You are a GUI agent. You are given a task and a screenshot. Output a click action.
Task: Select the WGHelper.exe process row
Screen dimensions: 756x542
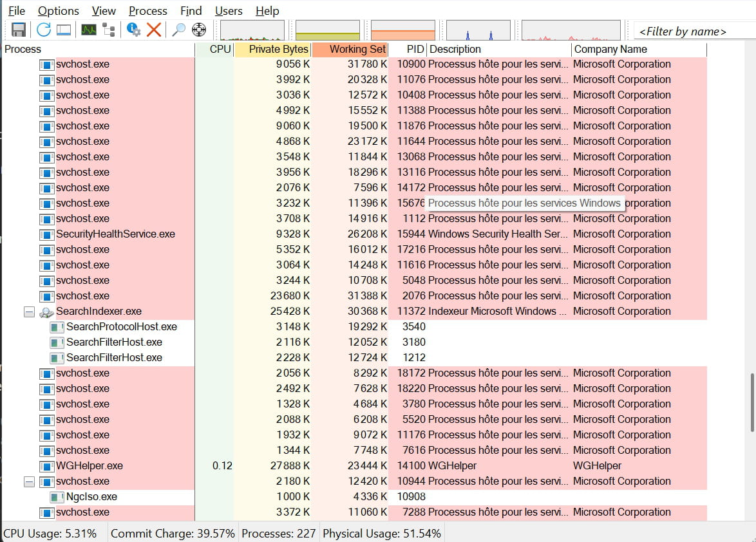(90, 466)
